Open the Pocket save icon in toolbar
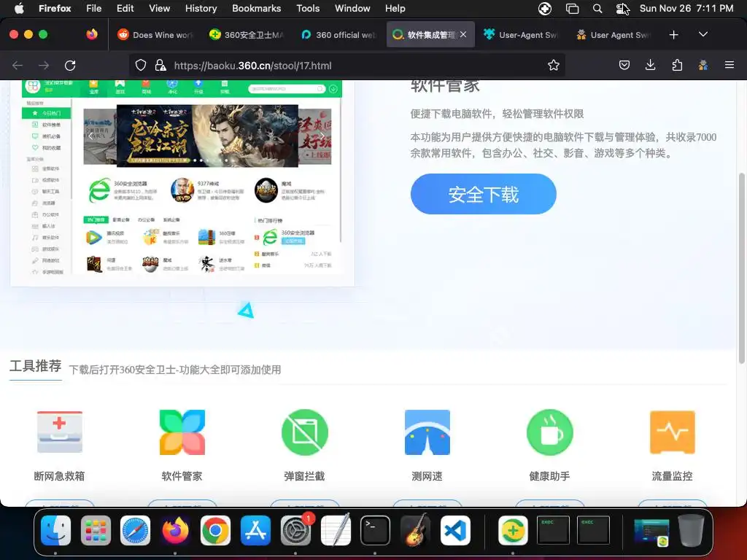 coord(624,65)
